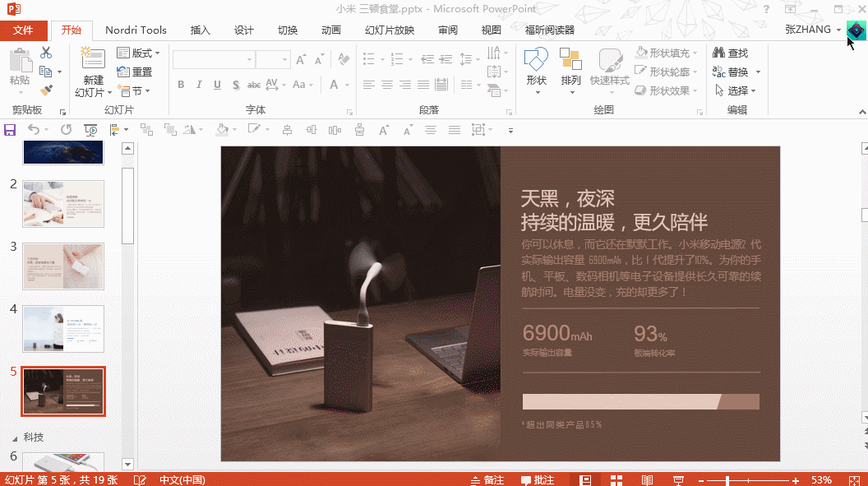Click the 查找 (Find) binoculars button

coord(730,53)
